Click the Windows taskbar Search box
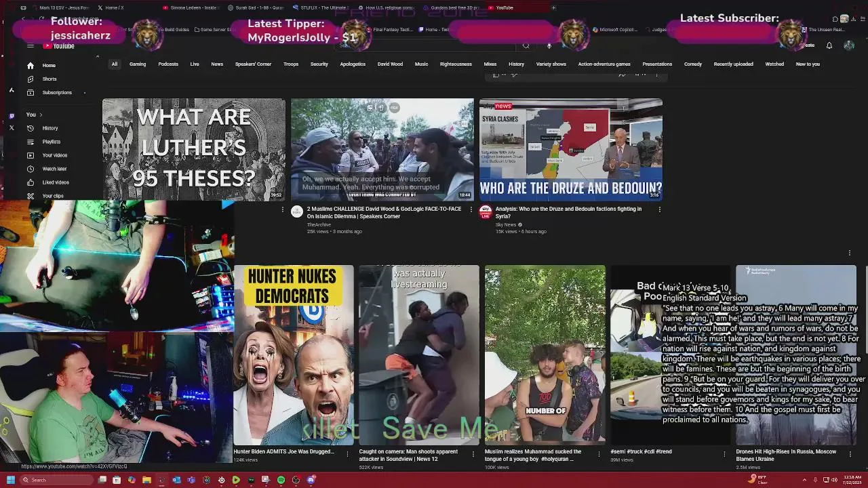Screen dimensions: 868x488 pos(56,480)
